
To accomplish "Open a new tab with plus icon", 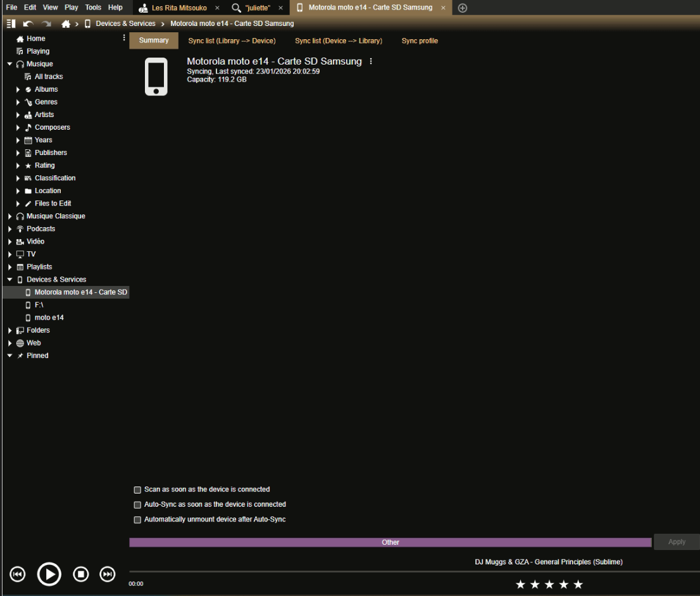I will coord(462,8).
